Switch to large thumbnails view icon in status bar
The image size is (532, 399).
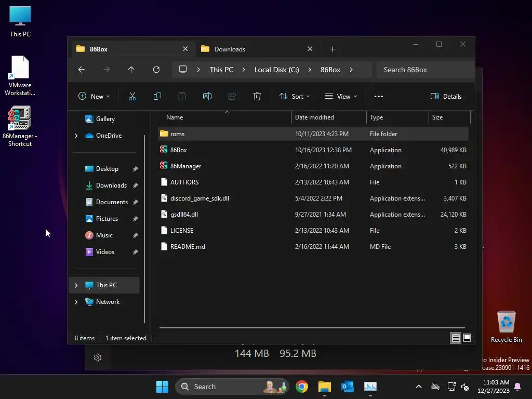tap(467, 338)
